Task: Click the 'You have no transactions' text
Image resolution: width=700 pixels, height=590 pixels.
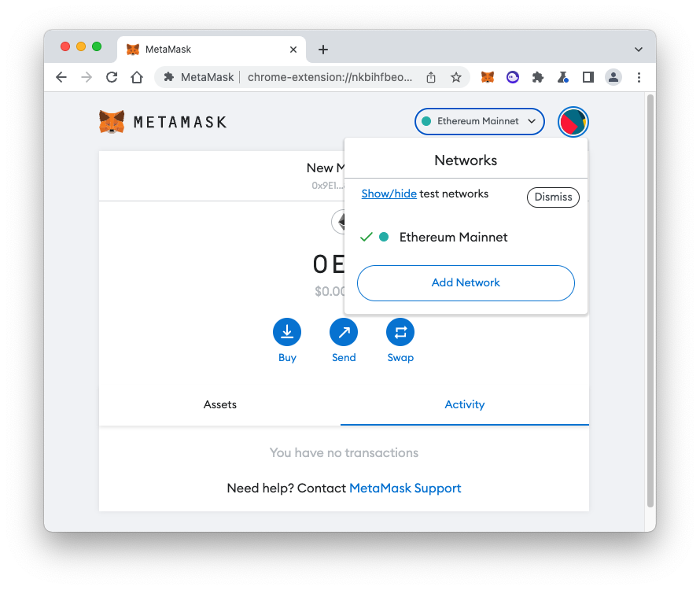Action: (344, 453)
